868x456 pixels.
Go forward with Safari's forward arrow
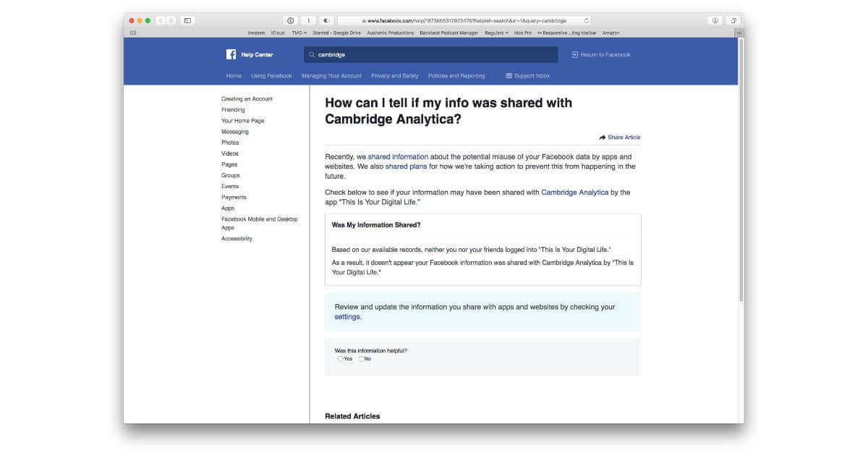tap(171, 20)
